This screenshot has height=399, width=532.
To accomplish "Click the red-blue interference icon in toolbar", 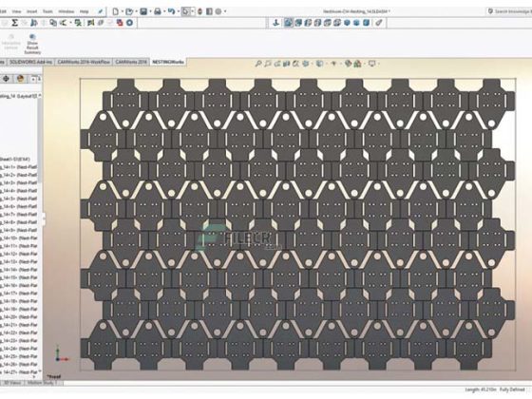I will click(x=120, y=23).
